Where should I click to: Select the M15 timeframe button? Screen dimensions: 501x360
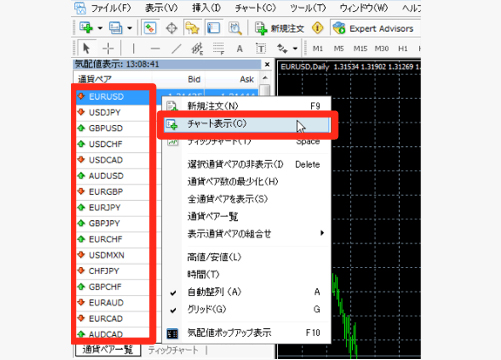(x=360, y=49)
